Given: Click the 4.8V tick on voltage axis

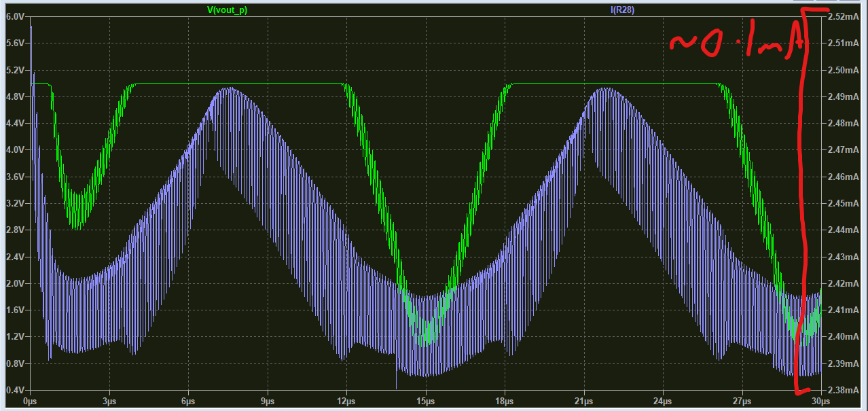Looking at the screenshot, I should pyautogui.click(x=14, y=97).
